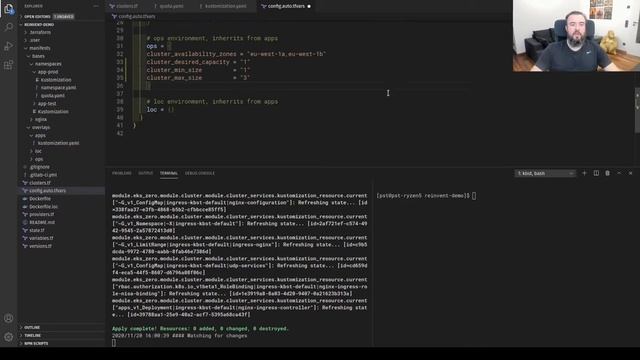Click the Terraform icon next to state.tf
640x360 pixels.
[25, 230]
